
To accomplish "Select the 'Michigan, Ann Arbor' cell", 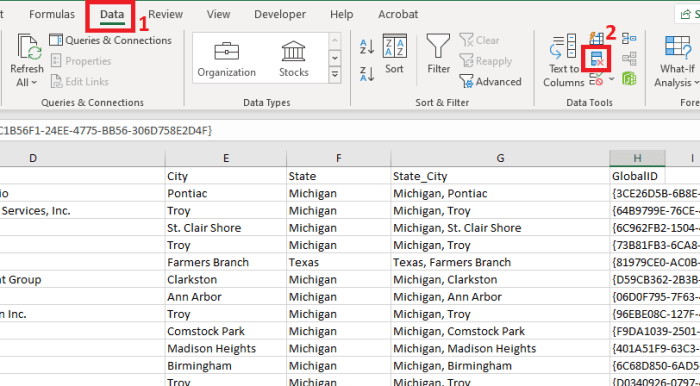I will pos(500,297).
